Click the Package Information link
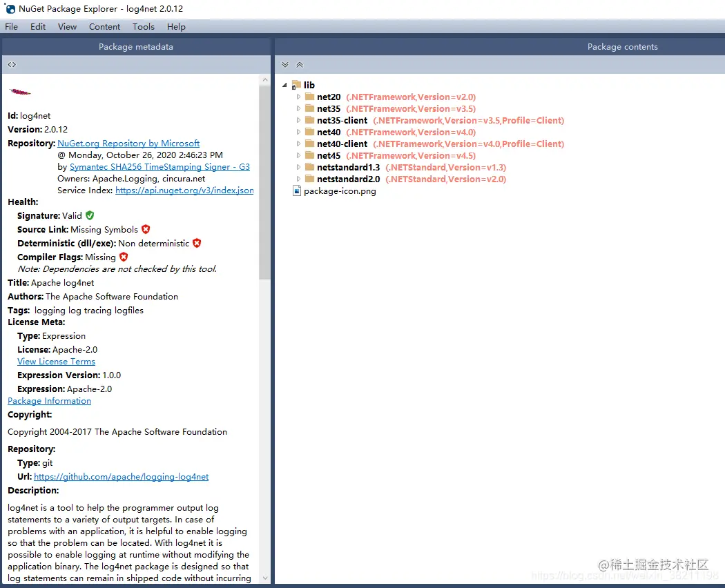 [50, 401]
